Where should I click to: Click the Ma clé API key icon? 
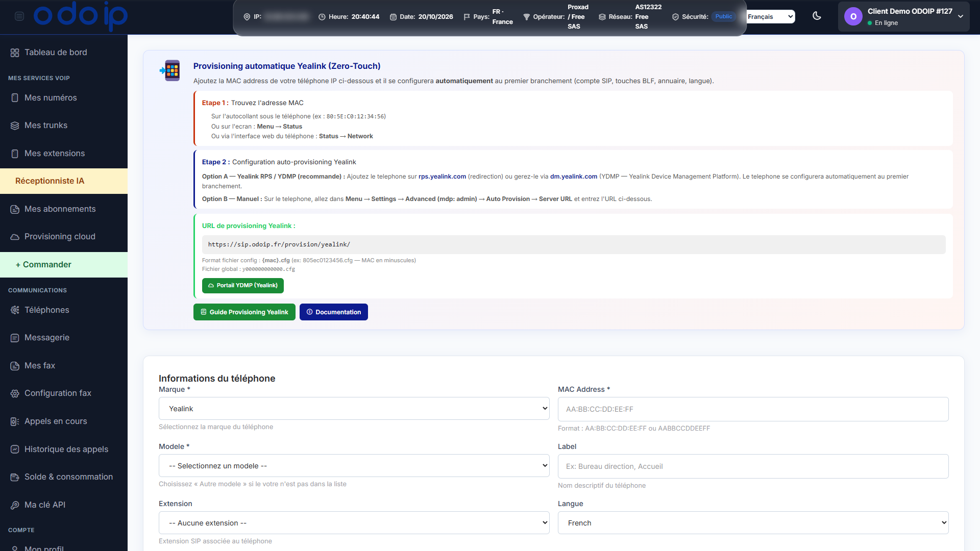[15, 505]
